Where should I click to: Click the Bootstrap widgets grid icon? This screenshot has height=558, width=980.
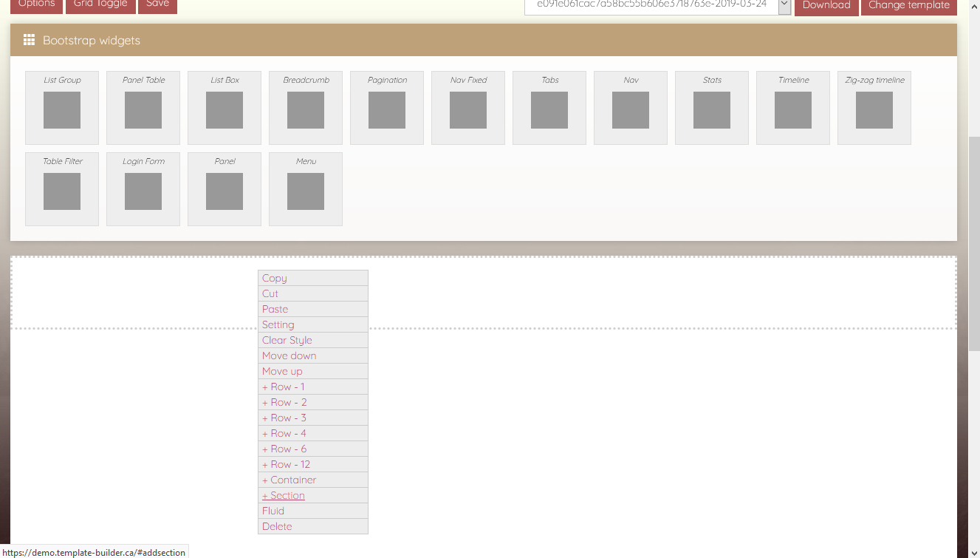30,41
